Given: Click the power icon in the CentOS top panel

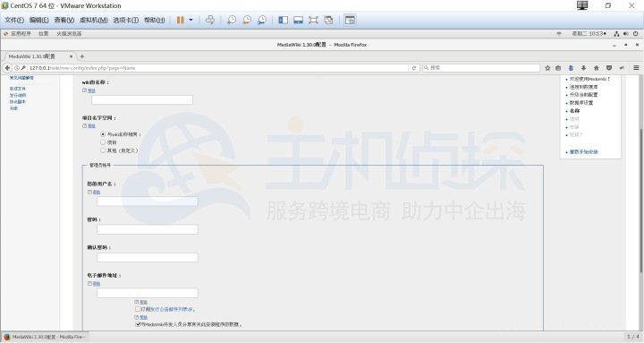Looking at the screenshot, I should coord(635,34).
